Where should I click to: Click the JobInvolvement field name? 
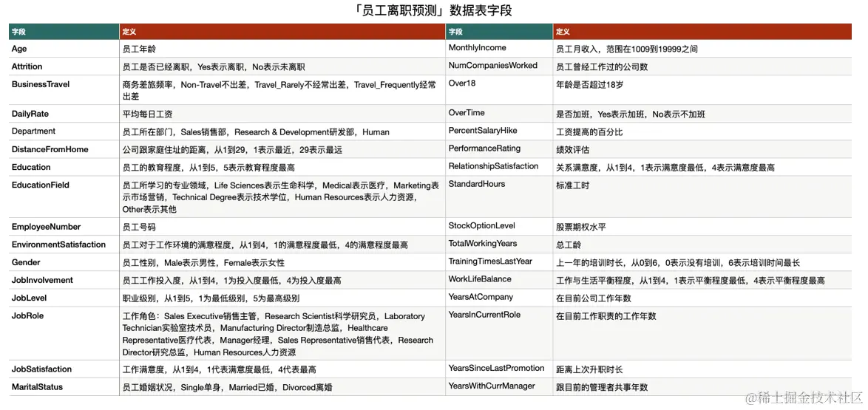pos(42,280)
